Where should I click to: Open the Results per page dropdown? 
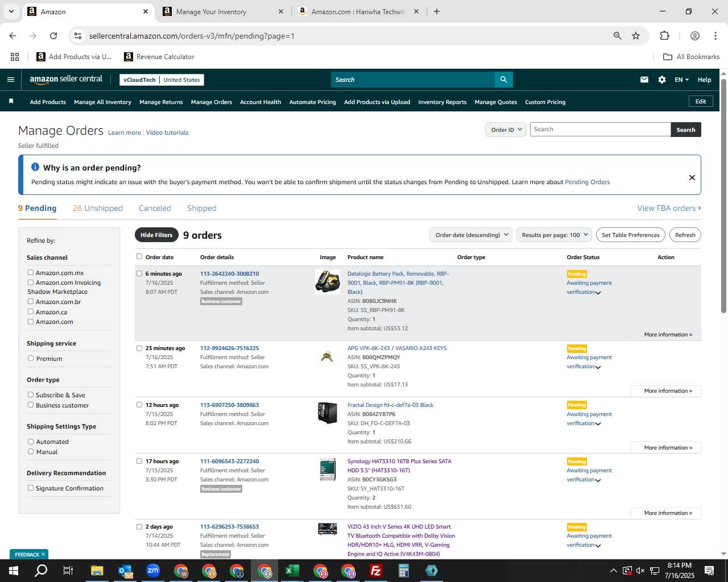[555, 235]
